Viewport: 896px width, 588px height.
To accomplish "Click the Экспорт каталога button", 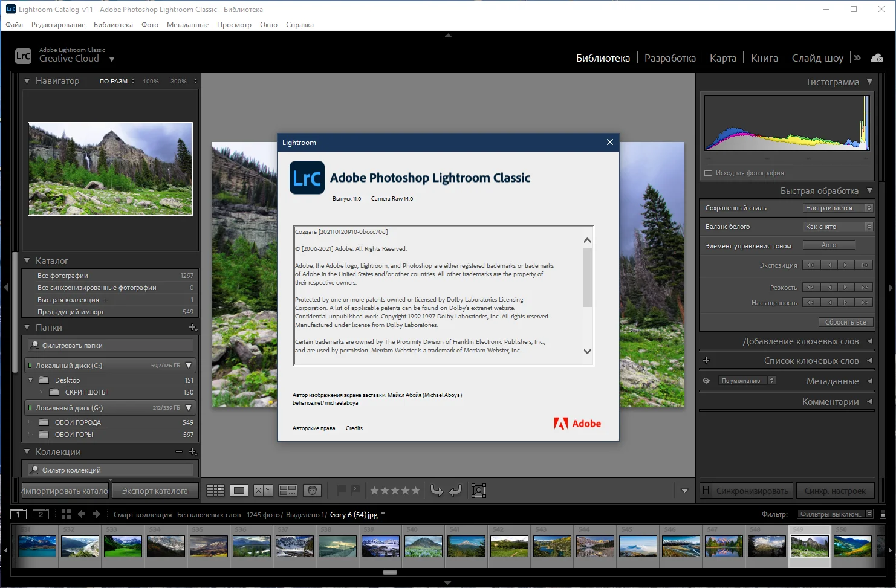I will [155, 491].
